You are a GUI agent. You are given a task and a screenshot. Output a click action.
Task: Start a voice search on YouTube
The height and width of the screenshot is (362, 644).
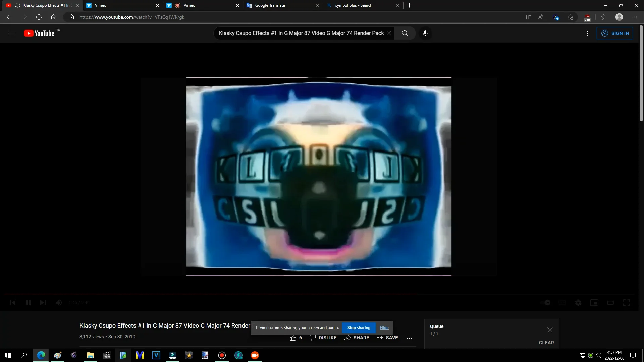[x=425, y=33]
